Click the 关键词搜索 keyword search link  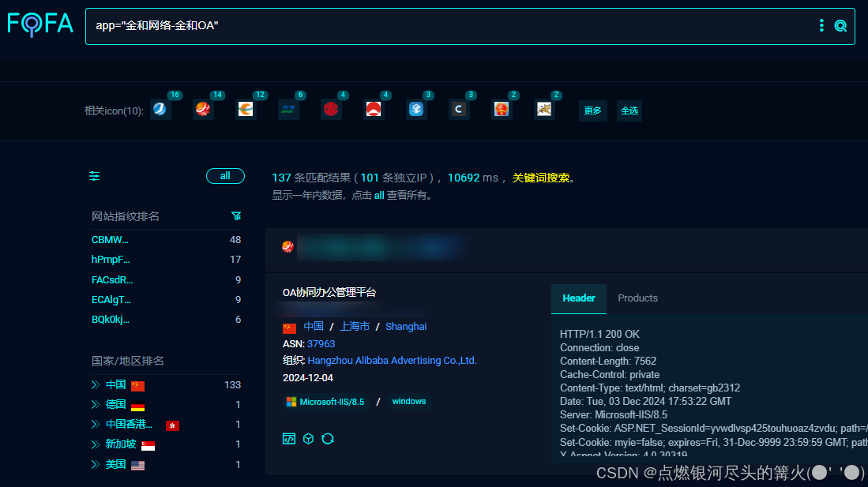(x=541, y=178)
